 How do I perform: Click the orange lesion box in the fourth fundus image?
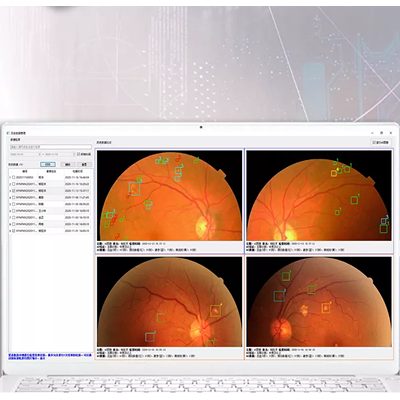(326, 308)
